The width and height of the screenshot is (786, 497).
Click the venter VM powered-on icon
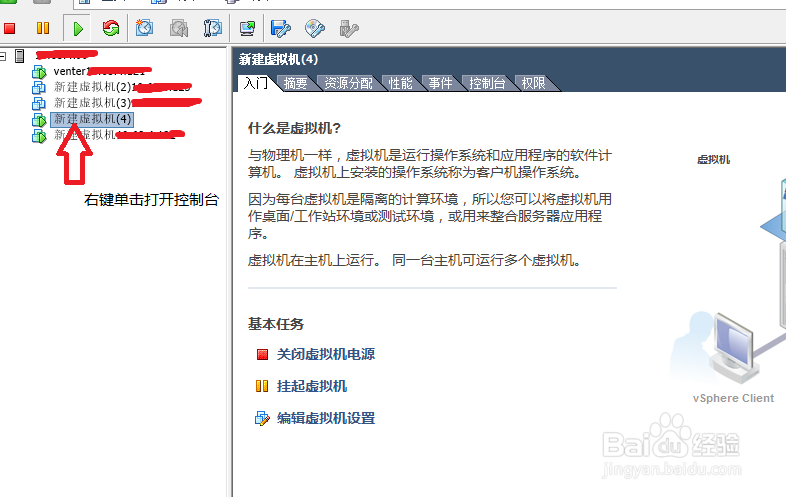39,72
